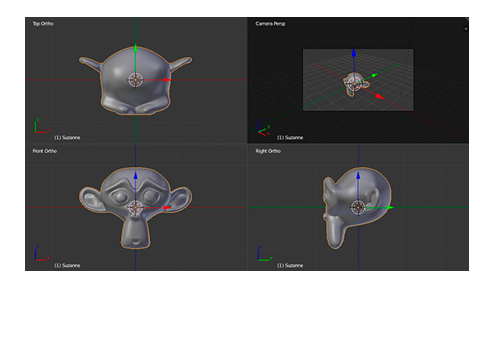Click "(1) Suzanne" label in Front Ortho view

pyautogui.click(x=67, y=265)
